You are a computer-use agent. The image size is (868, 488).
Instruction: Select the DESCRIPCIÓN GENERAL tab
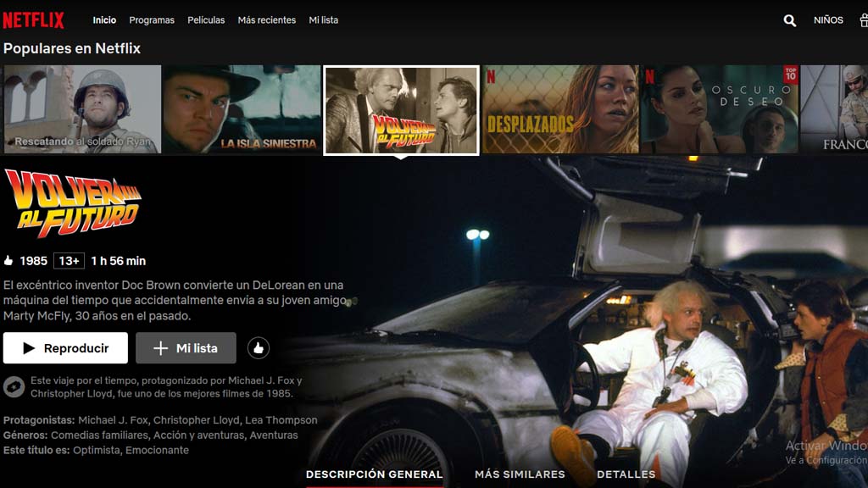click(374, 474)
